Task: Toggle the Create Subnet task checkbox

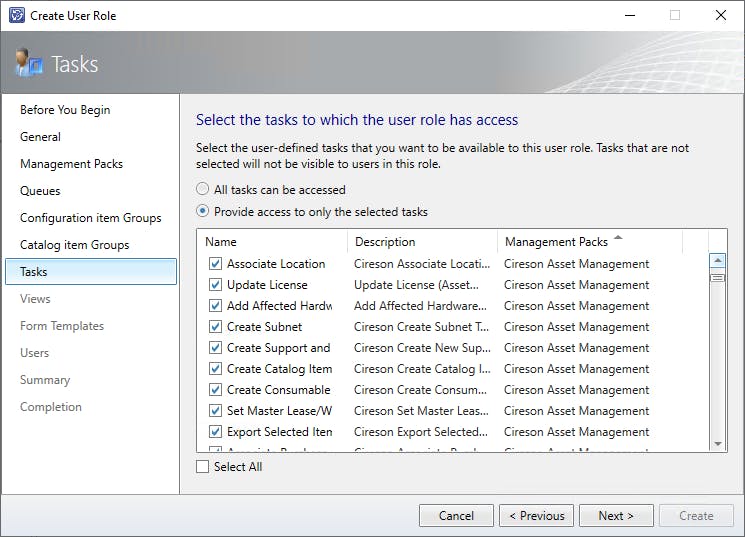Action: [x=215, y=327]
